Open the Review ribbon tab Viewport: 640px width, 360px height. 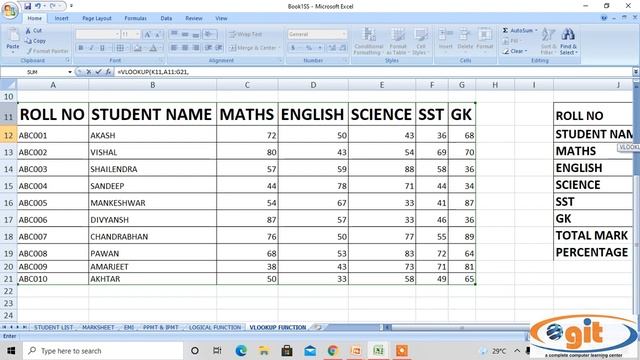coord(193,18)
